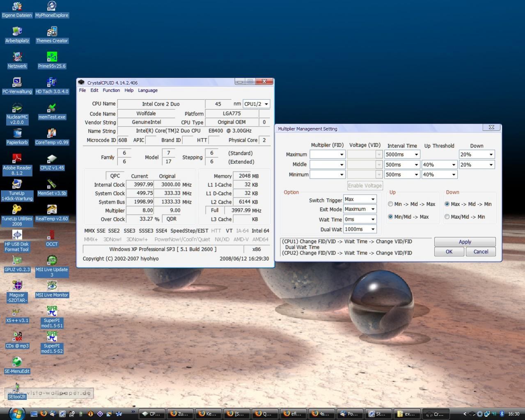Select the CoreTemp v0.99 icon
This screenshot has width=525, height=420.
tap(52, 137)
